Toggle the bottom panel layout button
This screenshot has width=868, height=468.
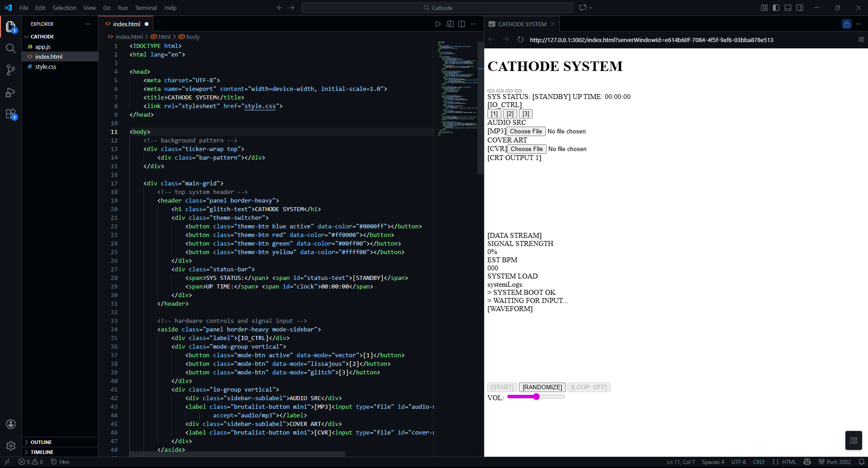[788, 8]
